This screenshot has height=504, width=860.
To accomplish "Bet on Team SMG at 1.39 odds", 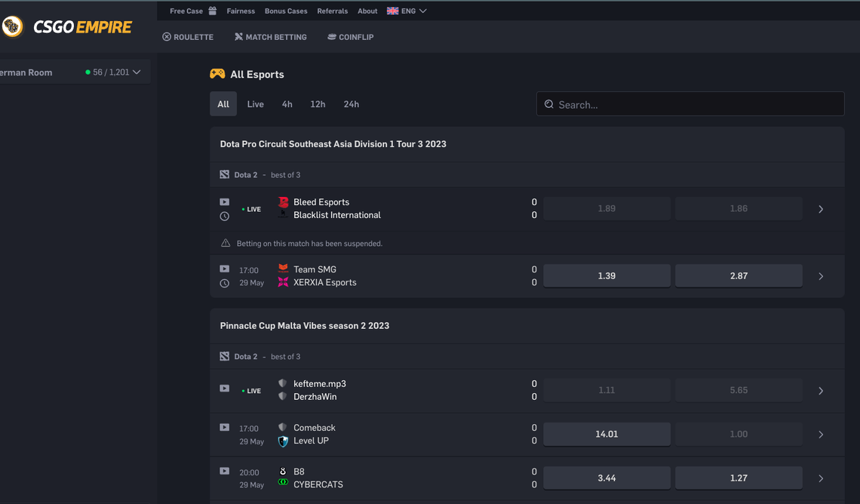I will (607, 276).
